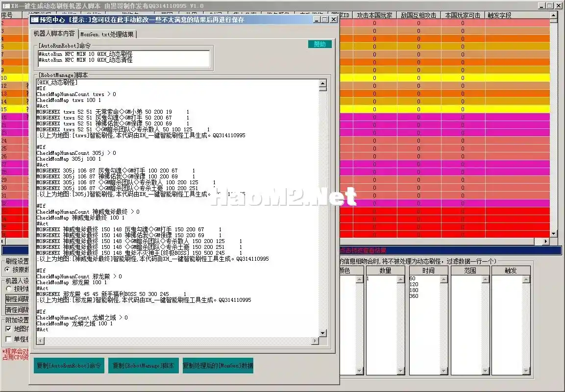The width and height of the screenshot is (565, 392).
Task: Click the vertical scrollbar thumb in script box
Action: point(323,89)
